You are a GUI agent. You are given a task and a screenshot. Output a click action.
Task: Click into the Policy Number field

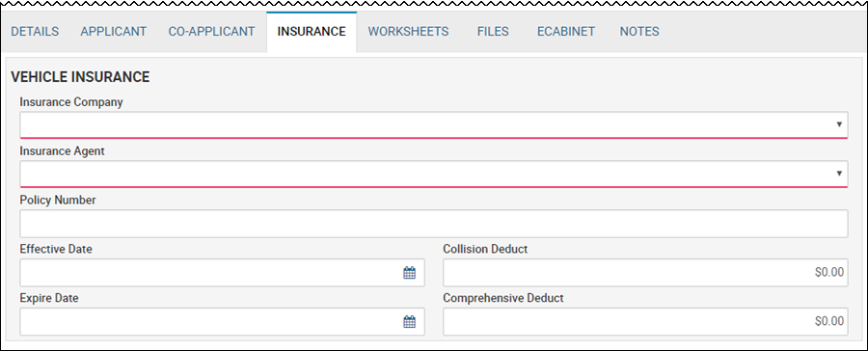tap(433, 224)
